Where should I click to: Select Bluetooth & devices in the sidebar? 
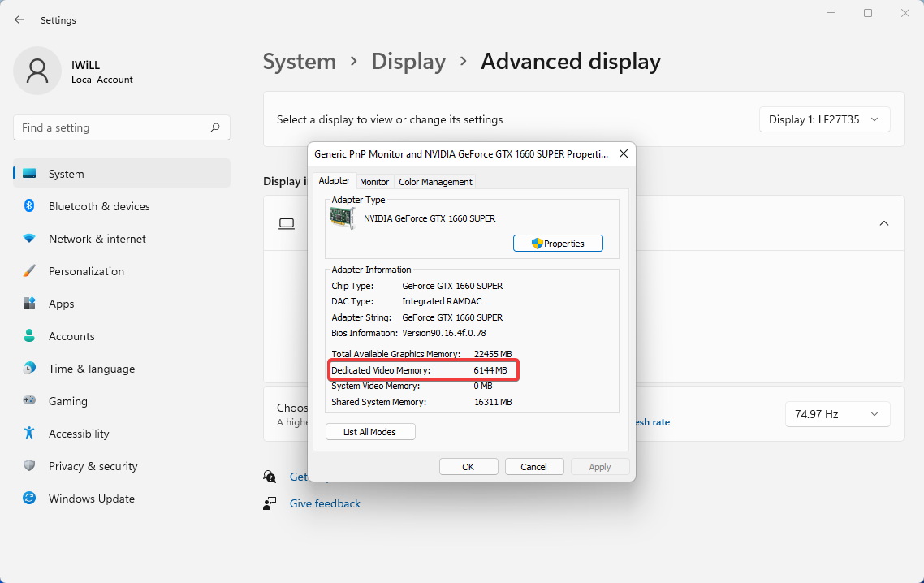[98, 206]
